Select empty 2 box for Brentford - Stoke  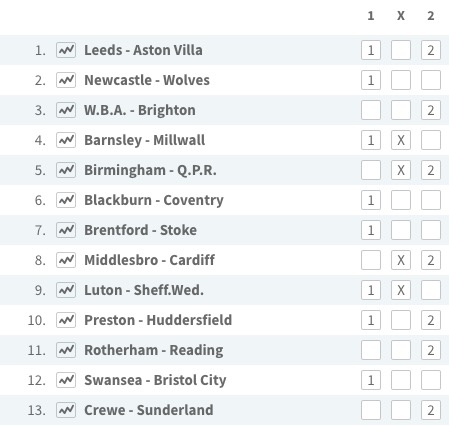431,230
